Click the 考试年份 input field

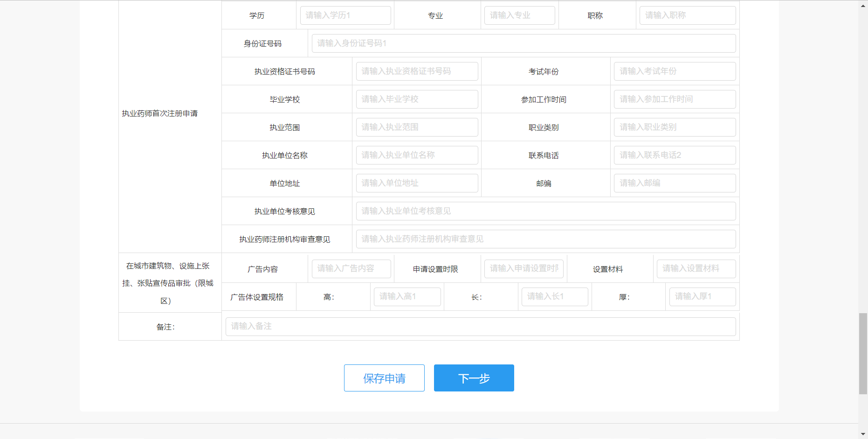pyautogui.click(x=675, y=71)
